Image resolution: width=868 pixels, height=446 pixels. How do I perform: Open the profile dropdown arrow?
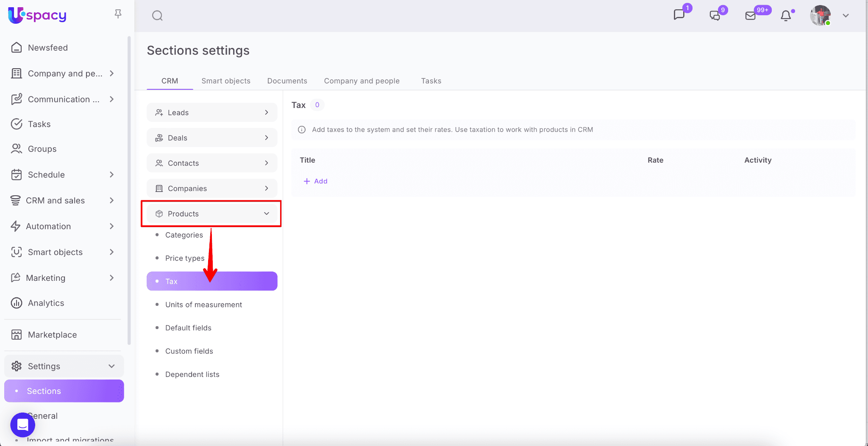(x=846, y=16)
